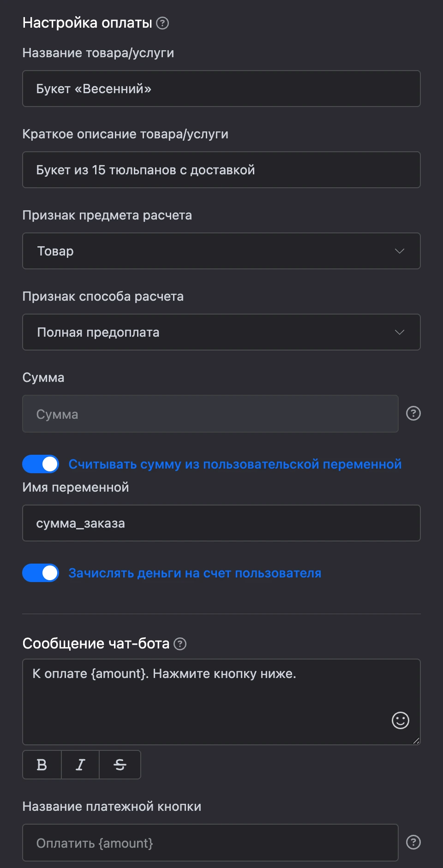Open help icon next to Сообщение чат-бота
Image resolution: width=443 pixels, height=868 pixels.
(180, 644)
